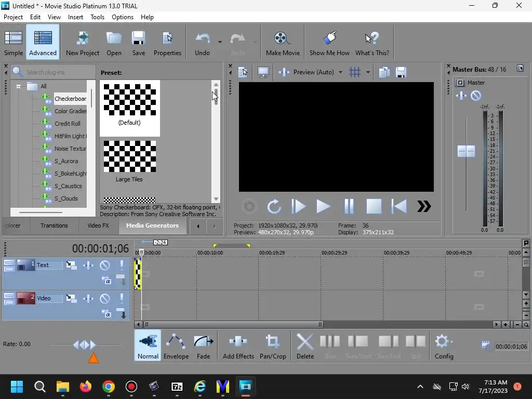Toggle preview on external monitor
The image size is (532, 399).
tap(263, 72)
